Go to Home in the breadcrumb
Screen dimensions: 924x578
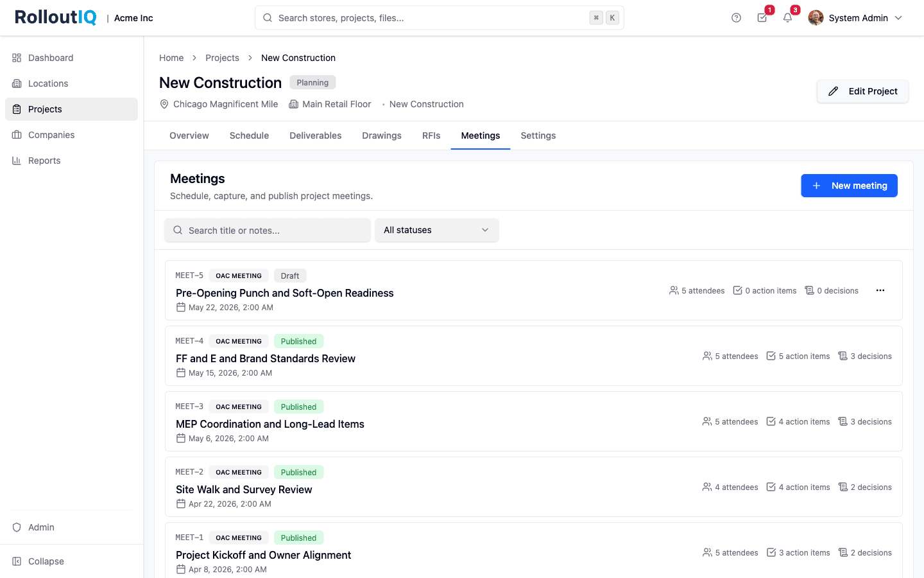click(x=171, y=58)
